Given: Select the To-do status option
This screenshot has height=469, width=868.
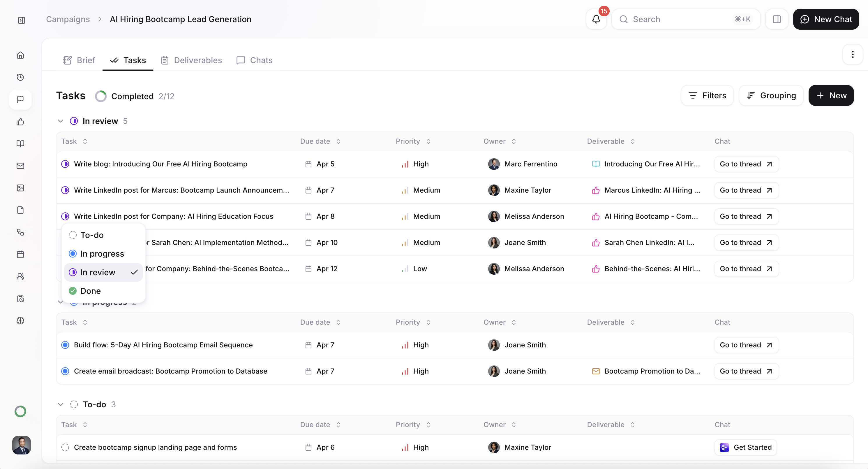Looking at the screenshot, I should tap(92, 235).
